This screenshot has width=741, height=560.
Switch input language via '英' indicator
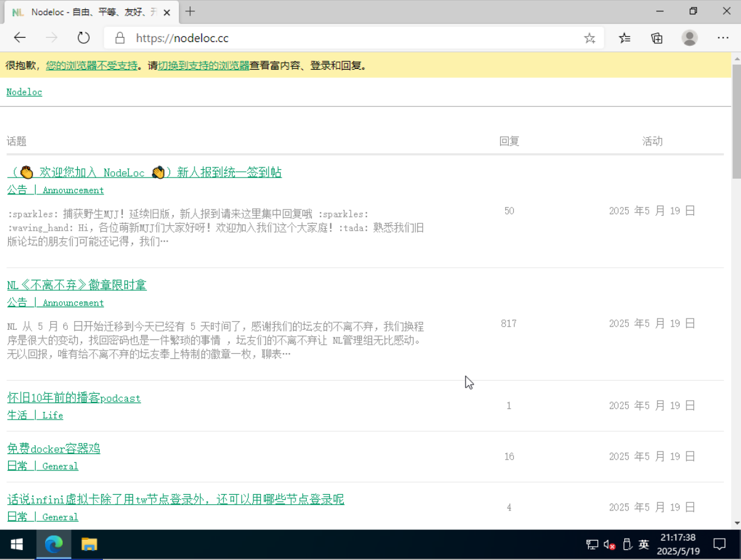pyautogui.click(x=644, y=545)
